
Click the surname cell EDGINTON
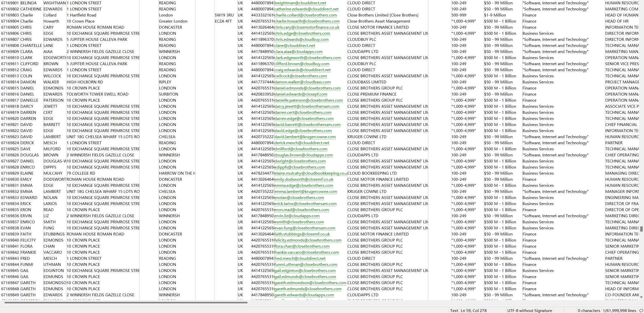(x=54, y=271)
